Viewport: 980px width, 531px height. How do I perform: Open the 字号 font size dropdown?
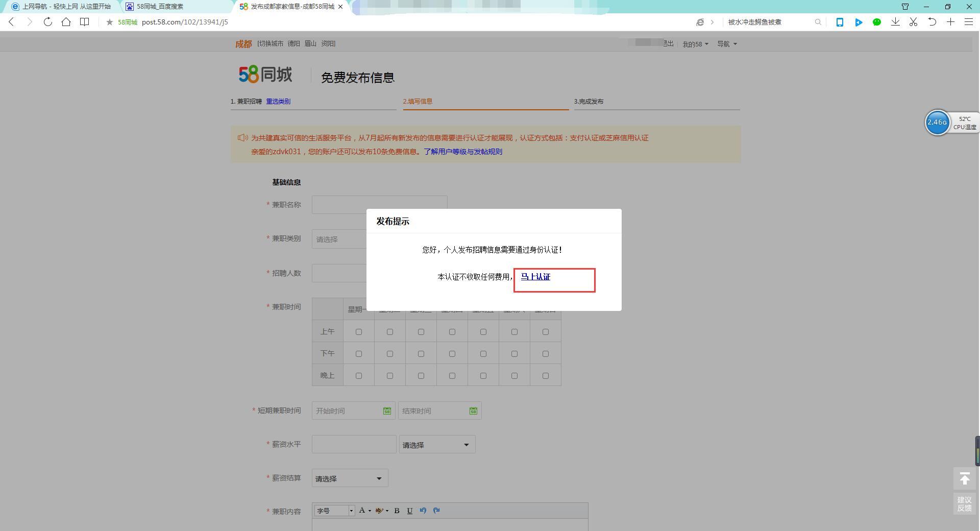click(335, 511)
